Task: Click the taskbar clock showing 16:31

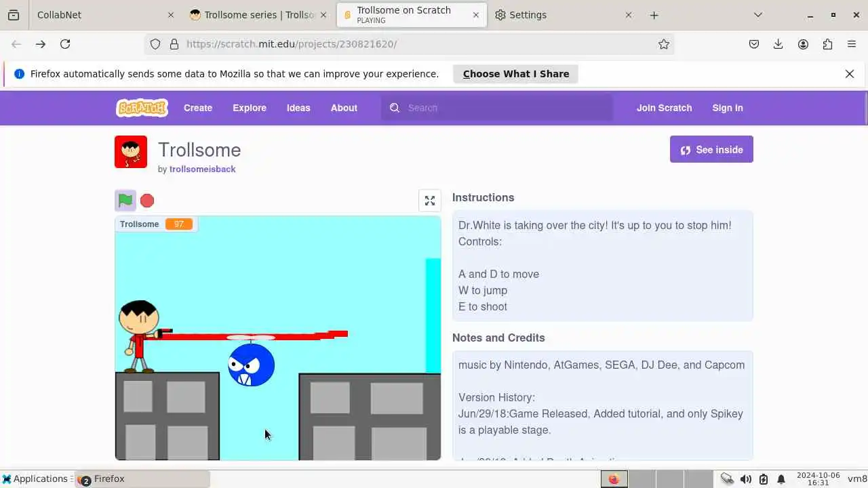Action: [818, 479]
